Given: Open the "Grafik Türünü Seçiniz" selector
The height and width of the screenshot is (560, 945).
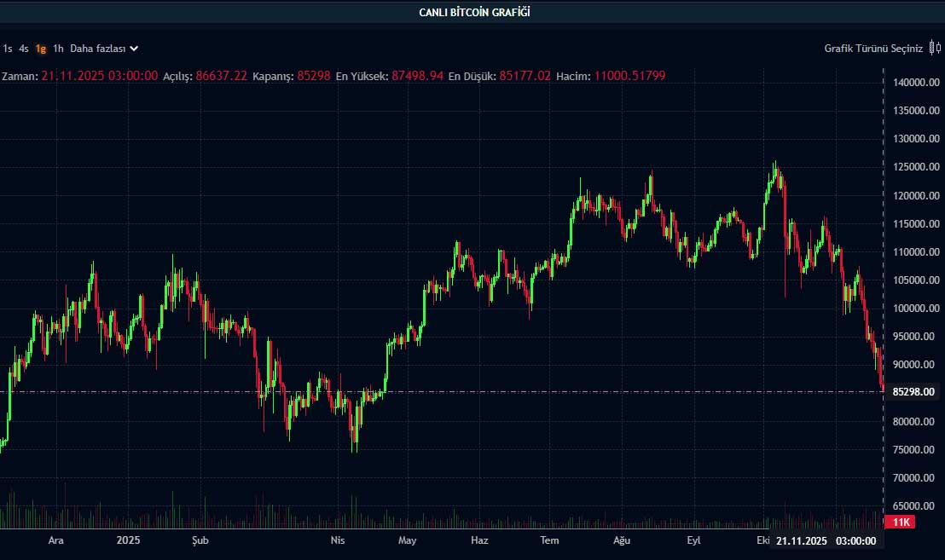Looking at the screenshot, I should pyautogui.click(x=873, y=49).
